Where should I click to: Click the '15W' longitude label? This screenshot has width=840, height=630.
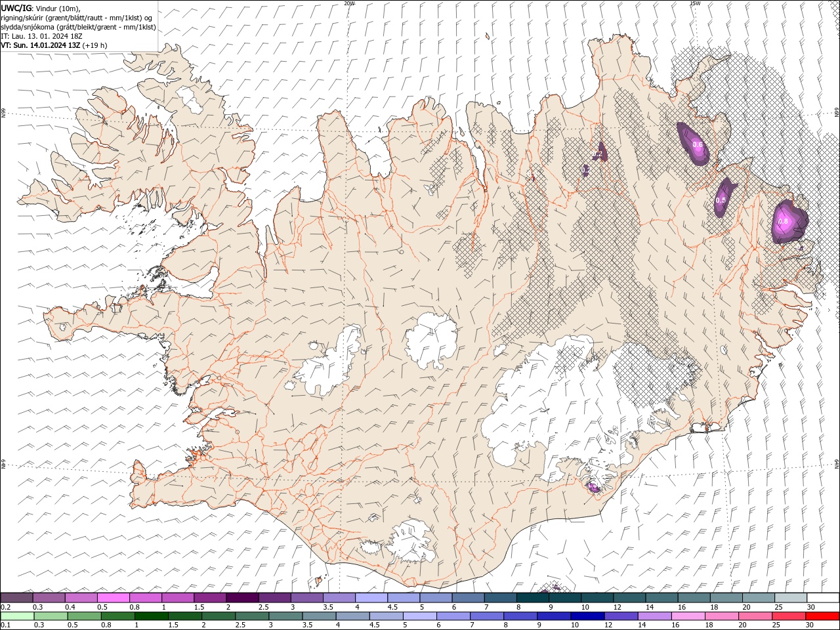tap(694, 3)
